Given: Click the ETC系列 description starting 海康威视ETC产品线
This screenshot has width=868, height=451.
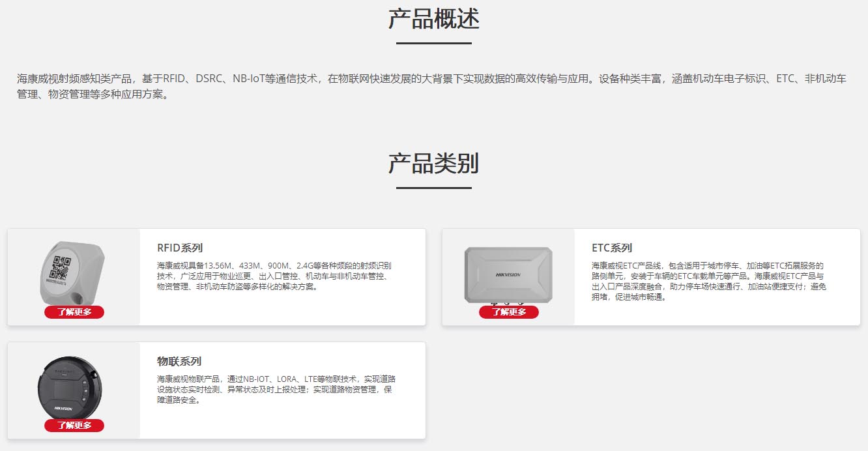Looking at the screenshot, I should coord(709,281).
